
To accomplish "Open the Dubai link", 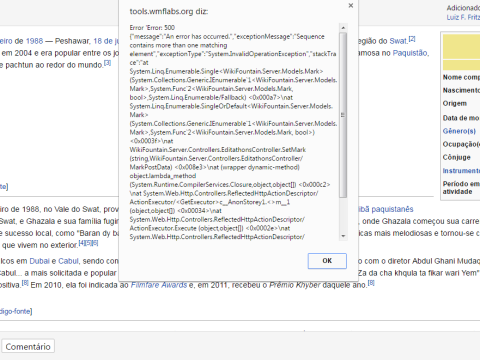I will click(x=39, y=261).
